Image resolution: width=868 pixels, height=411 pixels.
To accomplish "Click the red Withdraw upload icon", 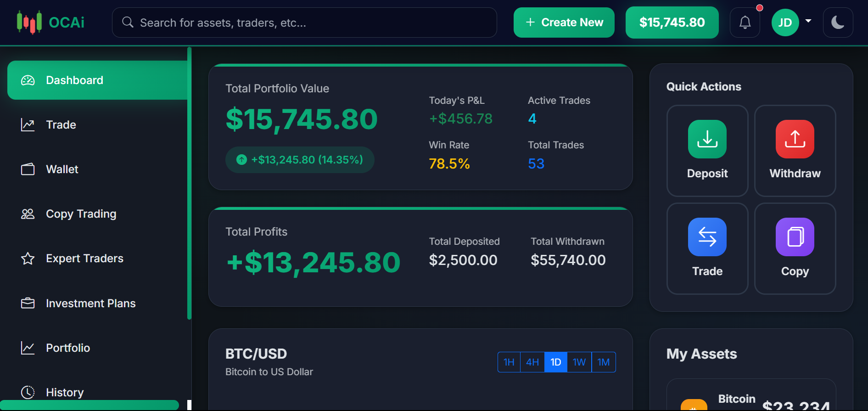I will tap(795, 139).
